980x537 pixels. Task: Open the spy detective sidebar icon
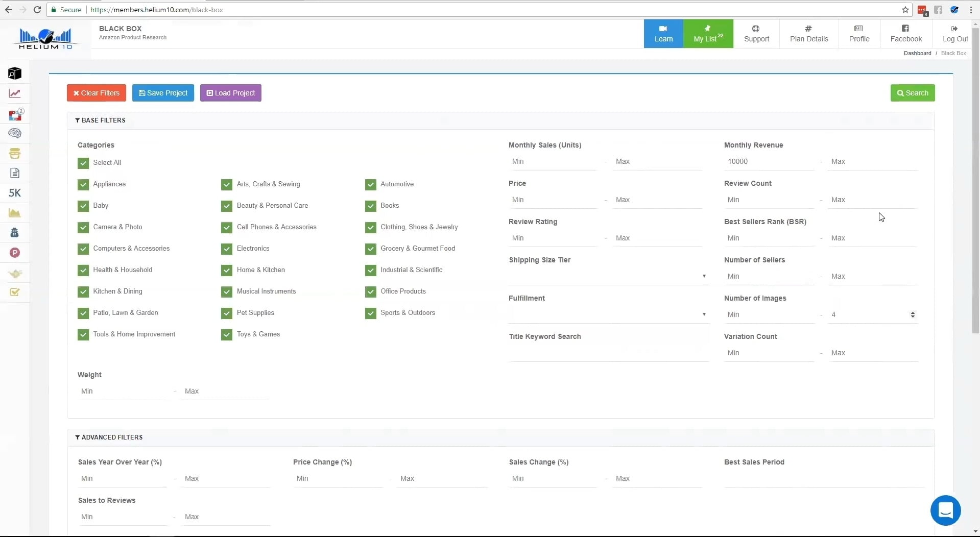pyautogui.click(x=15, y=233)
